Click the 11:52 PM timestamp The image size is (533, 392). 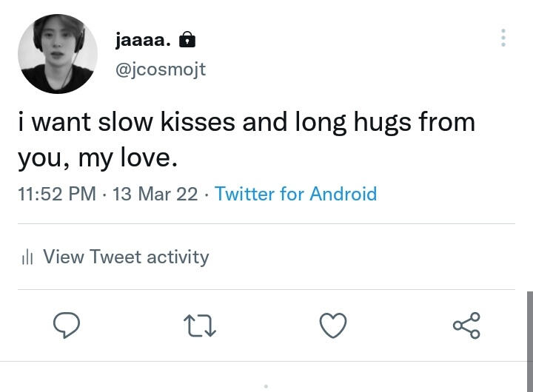coord(57,194)
